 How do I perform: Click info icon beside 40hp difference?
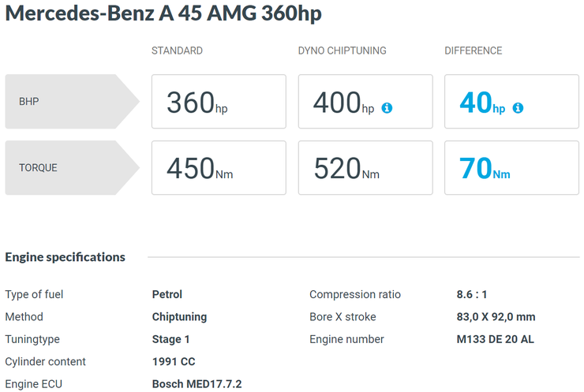(518, 108)
